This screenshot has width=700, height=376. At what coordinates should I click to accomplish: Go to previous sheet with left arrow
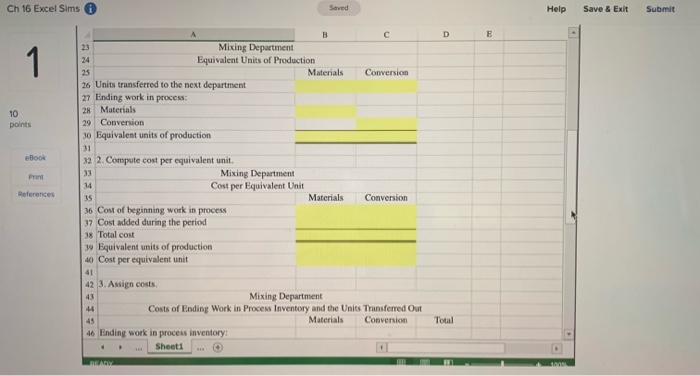click(103, 347)
